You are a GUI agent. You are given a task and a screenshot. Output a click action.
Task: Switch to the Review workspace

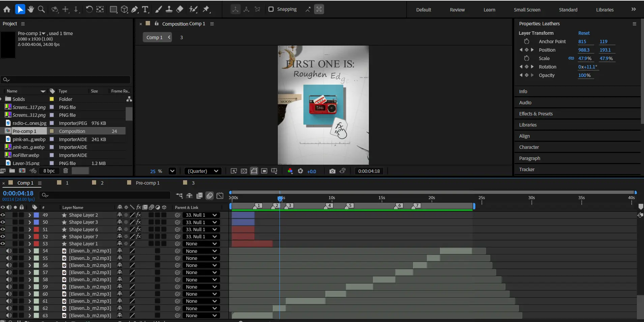tap(457, 10)
